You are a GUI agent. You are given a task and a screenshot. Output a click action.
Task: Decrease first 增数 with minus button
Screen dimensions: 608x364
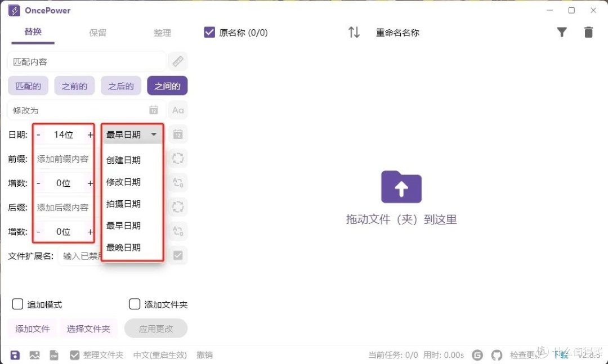click(x=38, y=183)
